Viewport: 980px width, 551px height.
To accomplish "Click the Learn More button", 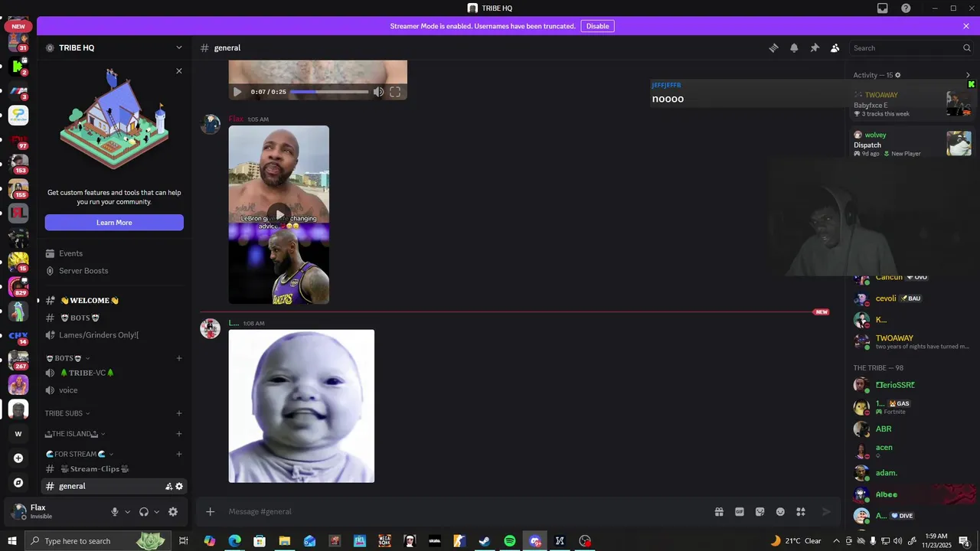I will [x=114, y=223].
